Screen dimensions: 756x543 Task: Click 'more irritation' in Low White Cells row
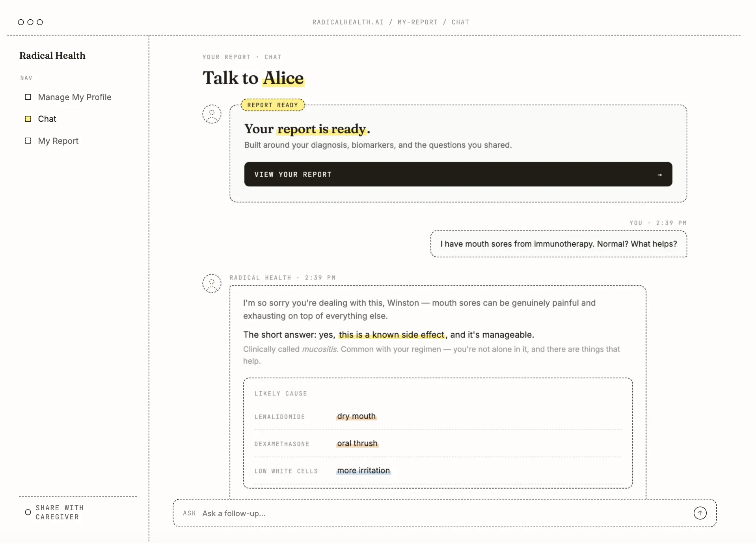(x=363, y=470)
